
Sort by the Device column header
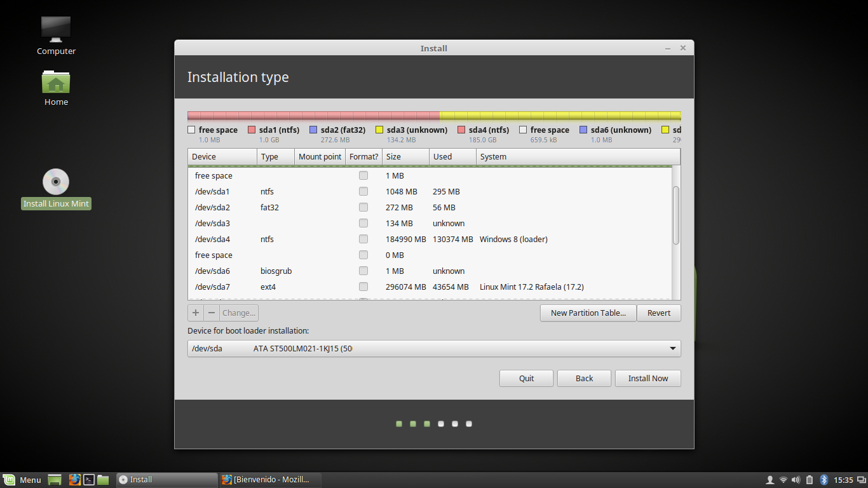point(222,156)
